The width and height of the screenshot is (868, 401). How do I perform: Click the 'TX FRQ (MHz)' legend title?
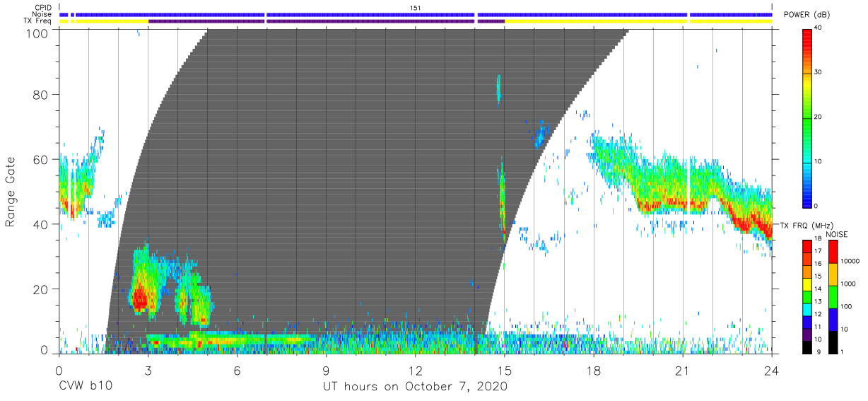coord(807,225)
